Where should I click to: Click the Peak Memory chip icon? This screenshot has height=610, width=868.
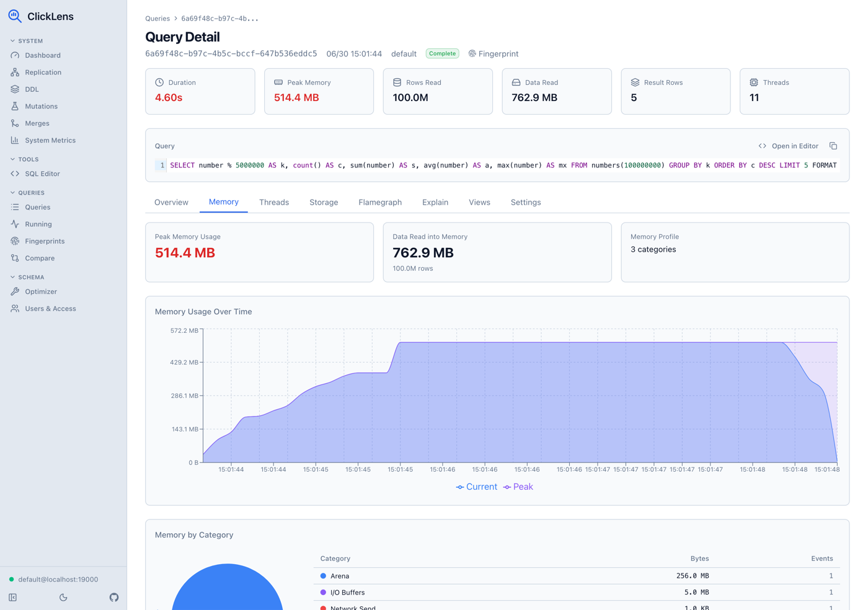coord(278,82)
